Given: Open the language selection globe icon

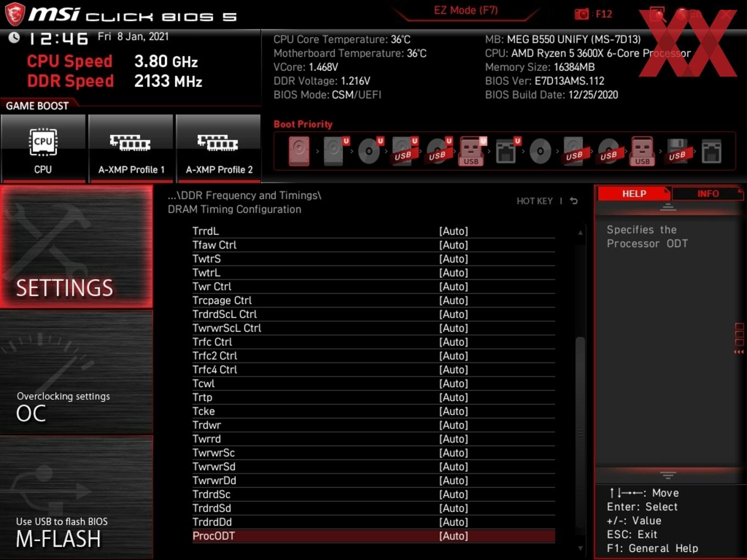Looking at the screenshot, I should tap(682, 14).
